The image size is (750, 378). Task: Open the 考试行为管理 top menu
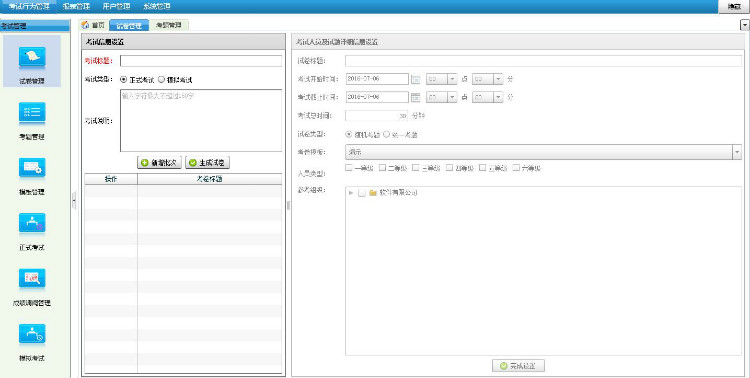coord(29,7)
